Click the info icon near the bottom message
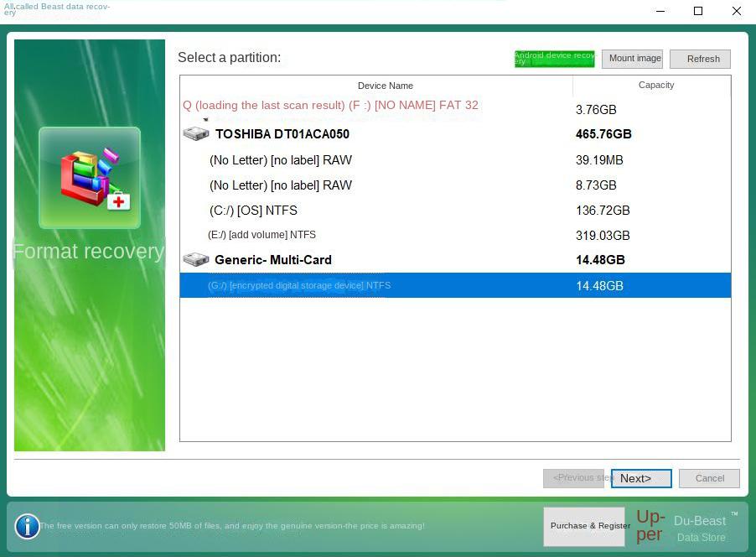The image size is (756, 557). (27, 526)
